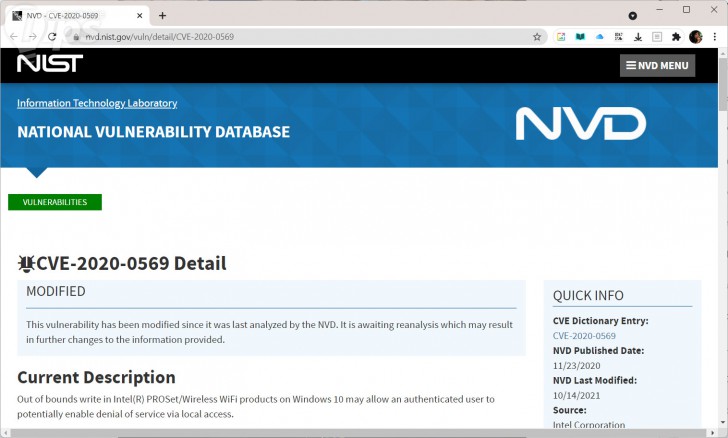This screenshot has width=728, height=438.
Task: Click the scroll-right arrow of the horizontal scrollbar
Action: 713,433
